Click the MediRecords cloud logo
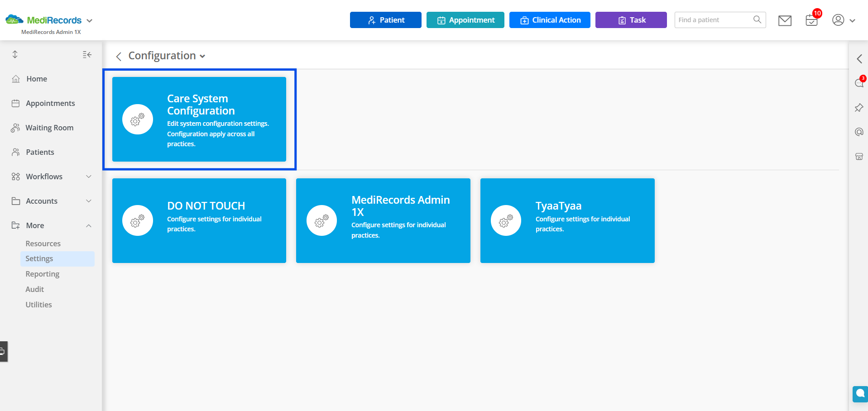 (x=14, y=20)
